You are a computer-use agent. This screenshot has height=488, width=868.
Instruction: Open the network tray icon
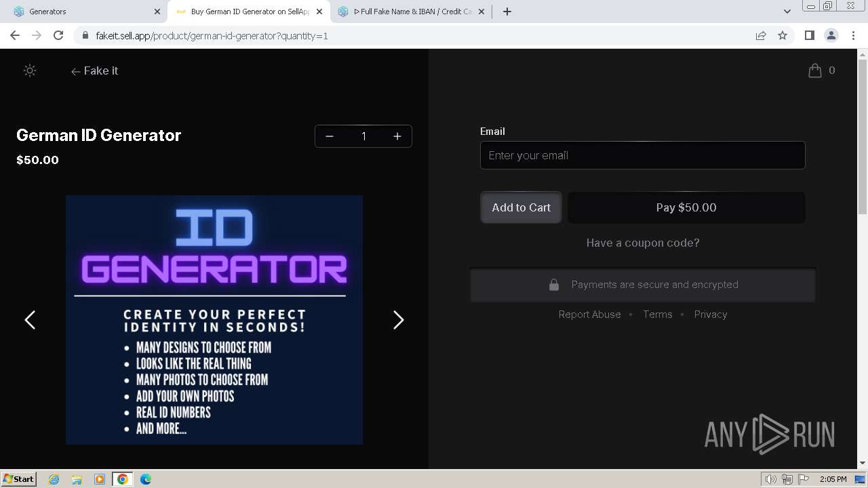(x=787, y=479)
